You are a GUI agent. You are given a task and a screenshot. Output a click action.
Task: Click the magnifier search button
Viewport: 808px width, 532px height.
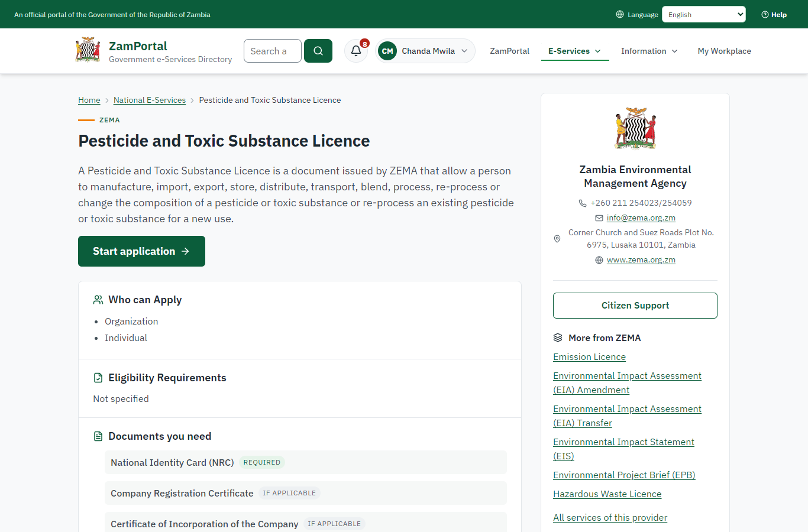pyautogui.click(x=318, y=51)
